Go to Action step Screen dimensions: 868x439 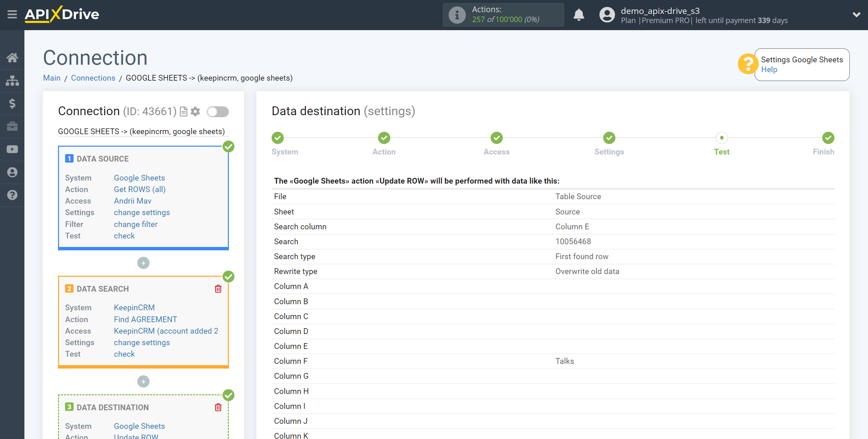(x=384, y=138)
